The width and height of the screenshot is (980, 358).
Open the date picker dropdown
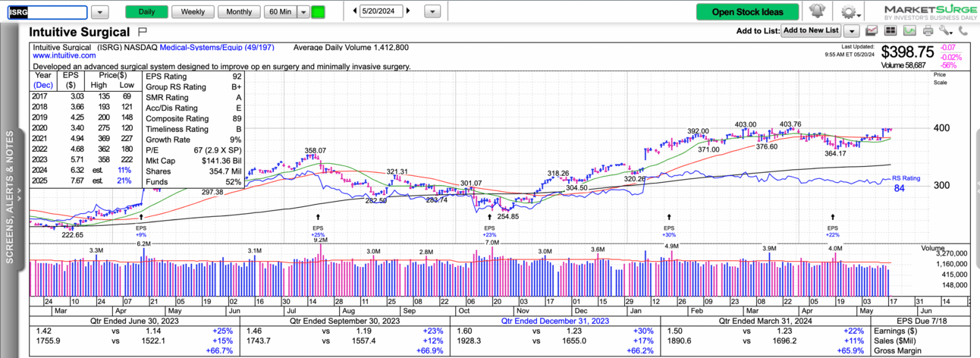pos(432,12)
